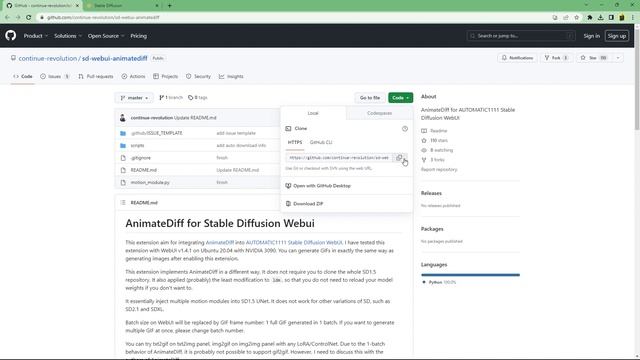Click the AUTOMATIC1111 Stable Diffusion WebUI link

(x=294, y=242)
